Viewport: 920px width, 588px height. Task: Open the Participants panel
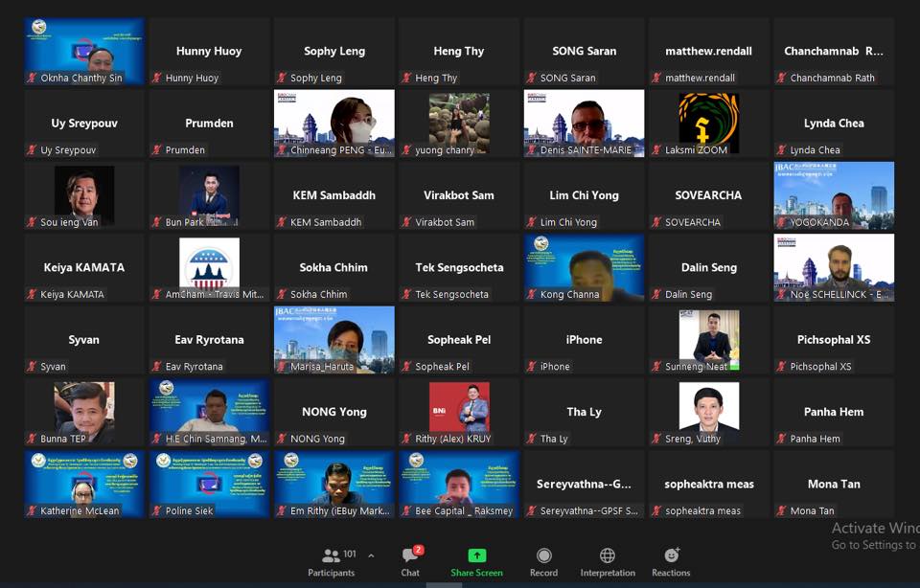tap(331, 561)
